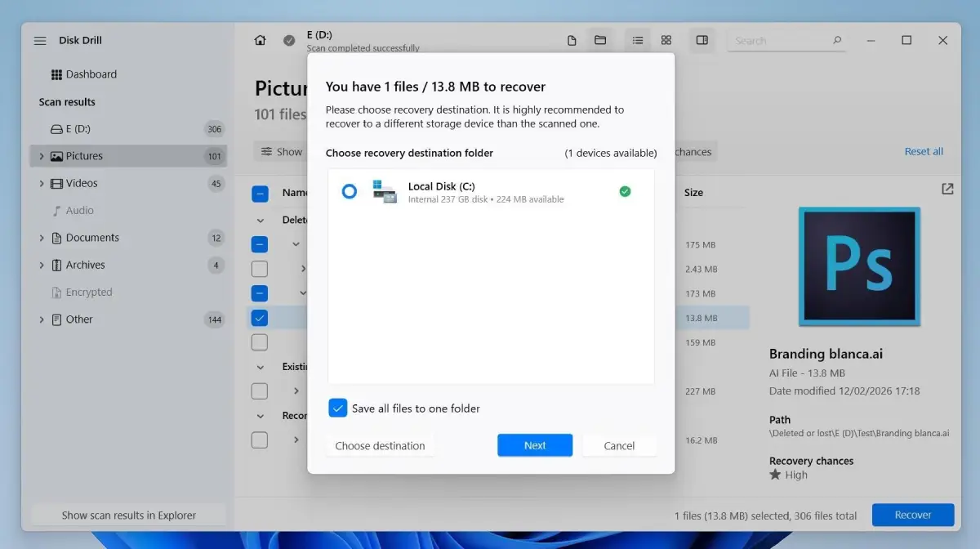Expand the Other category in sidebar

[x=41, y=319]
